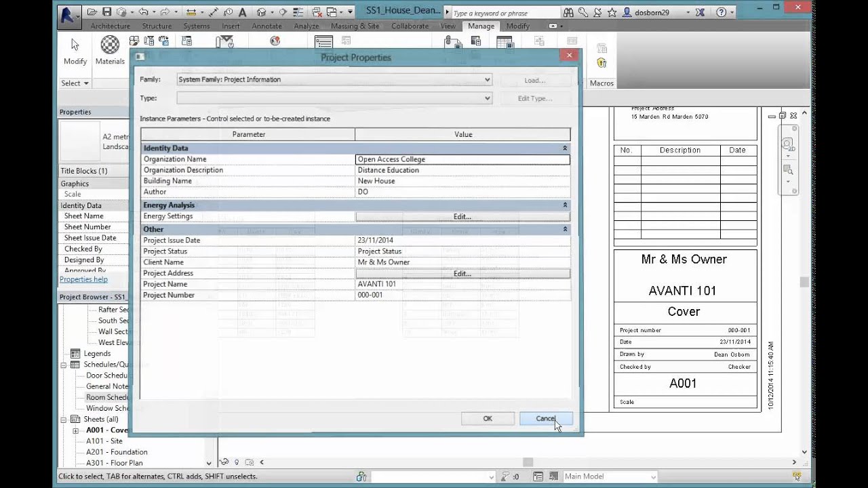Viewport: 868px width, 488px height.
Task: Switch to the Modify ribbon tab
Action: tap(518, 26)
